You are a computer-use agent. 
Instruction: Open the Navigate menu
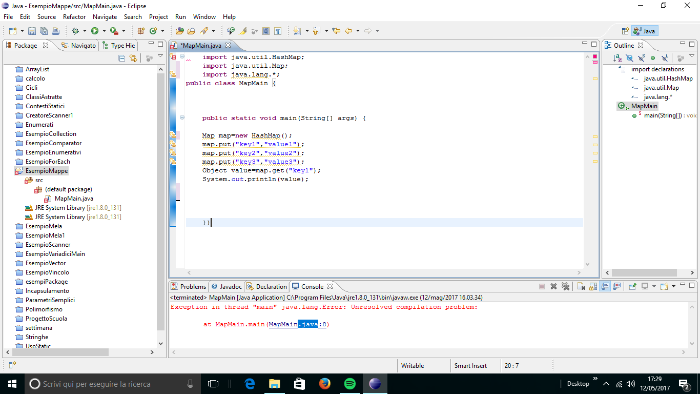104,17
